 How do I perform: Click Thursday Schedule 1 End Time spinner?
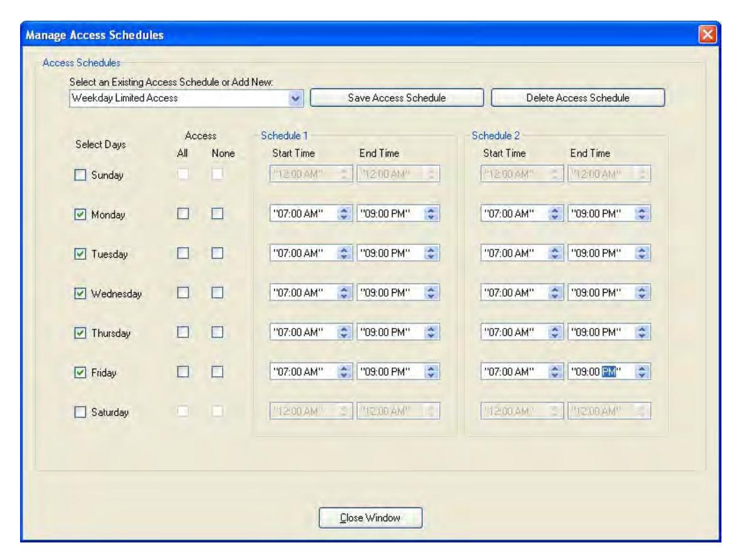tap(431, 332)
